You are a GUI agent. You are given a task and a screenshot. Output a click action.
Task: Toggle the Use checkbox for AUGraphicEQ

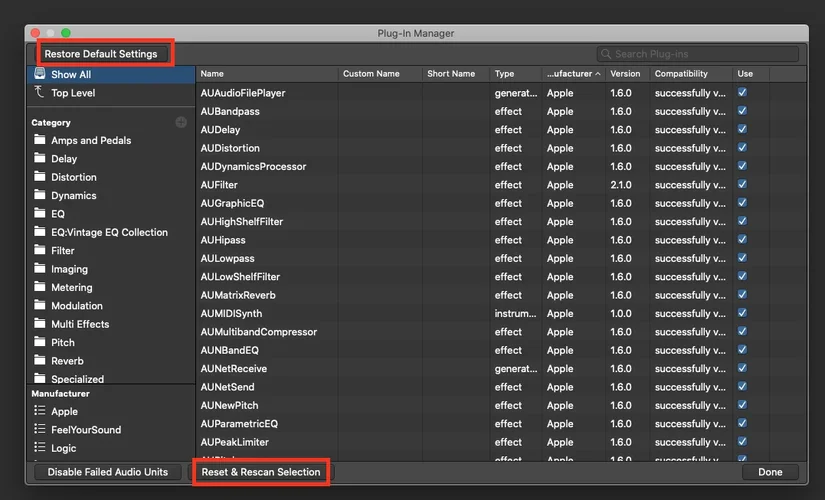[742, 203]
